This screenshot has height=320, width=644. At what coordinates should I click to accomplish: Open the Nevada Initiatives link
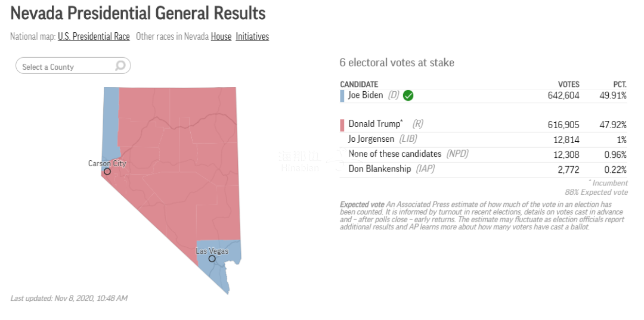pyautogui.click(x=252, y=36)
